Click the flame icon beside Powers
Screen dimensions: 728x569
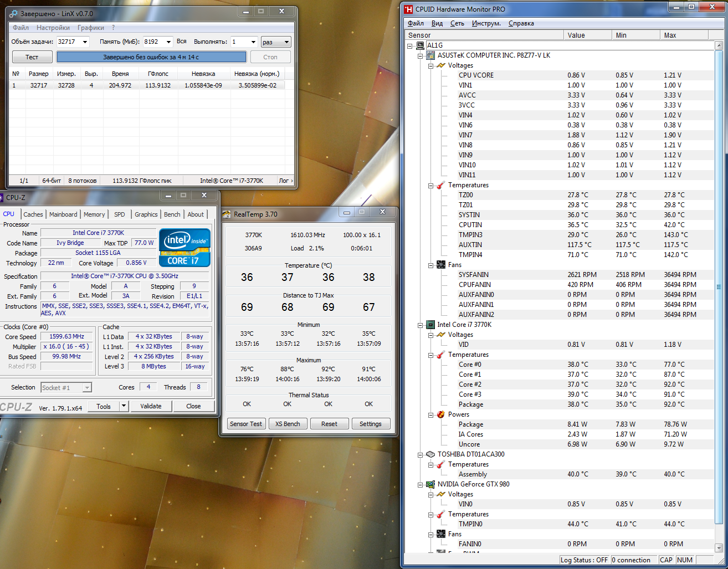coord(441,414)
